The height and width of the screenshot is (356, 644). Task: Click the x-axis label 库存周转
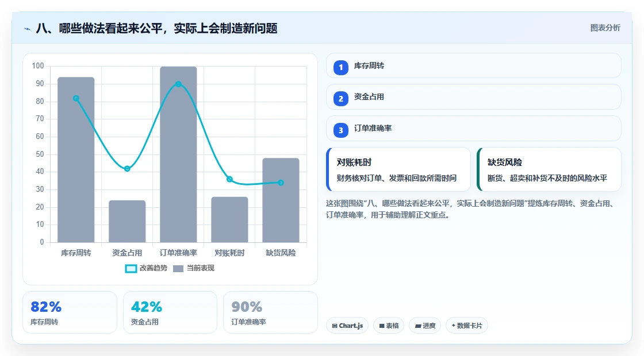tap(76, 253)
